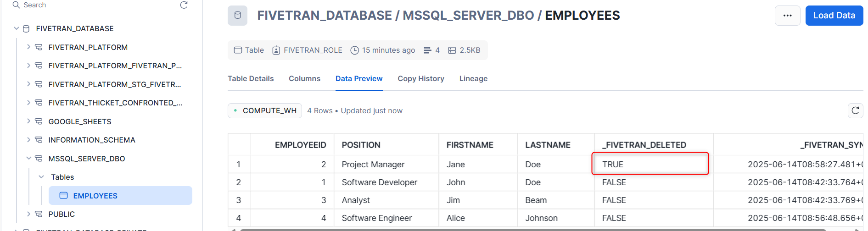Click schema icon beside GOOGLE_SHEETS
Screen dimensions: 868x231
coord(39,121)
